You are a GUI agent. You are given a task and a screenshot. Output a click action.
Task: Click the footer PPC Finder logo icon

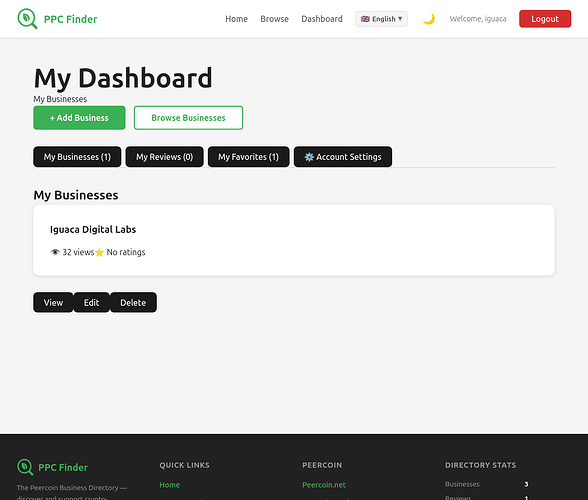point(25,467)
